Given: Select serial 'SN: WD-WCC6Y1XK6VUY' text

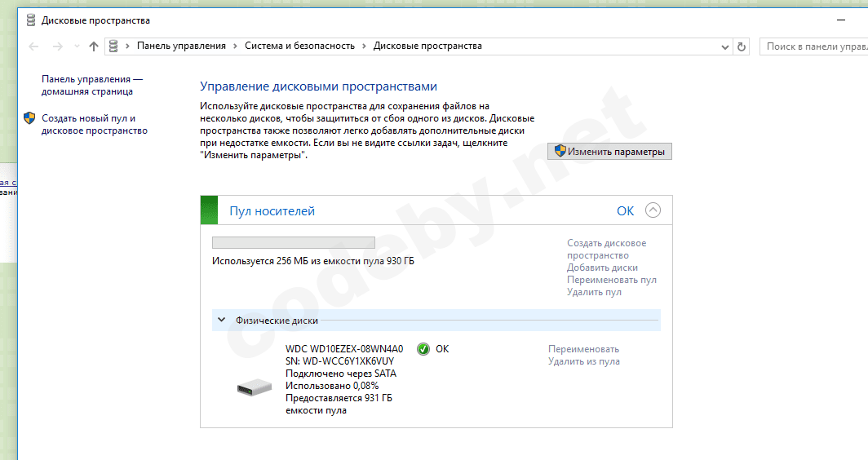Looking at the screenshot, I should pos(340,361).
